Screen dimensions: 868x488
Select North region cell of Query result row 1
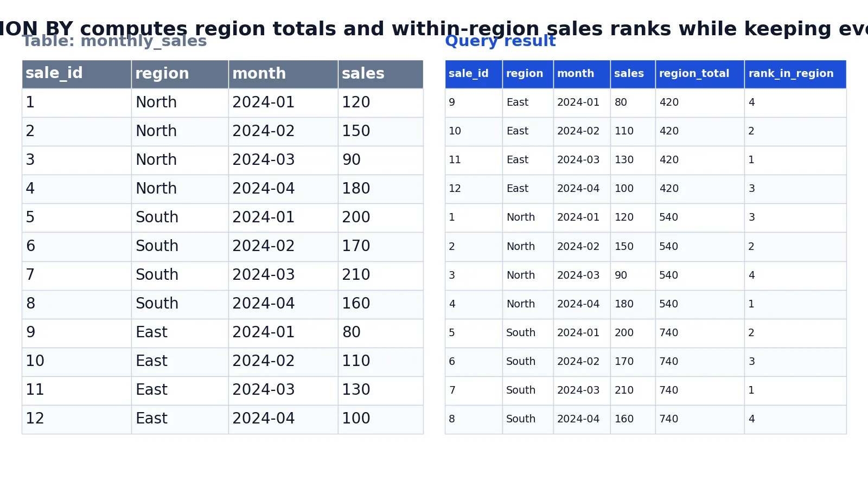[x=528, y=218]
